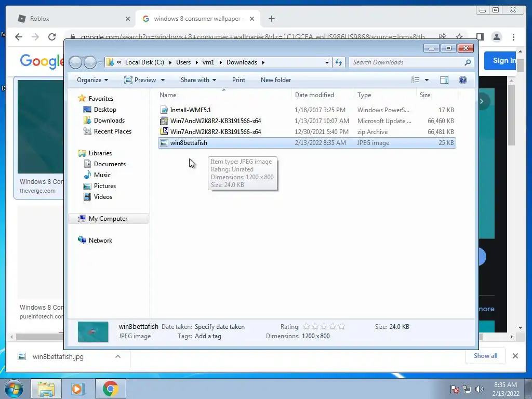The image size is (532, 399).
Task: Rate the image one star
Action: click(x=306, y=326)
